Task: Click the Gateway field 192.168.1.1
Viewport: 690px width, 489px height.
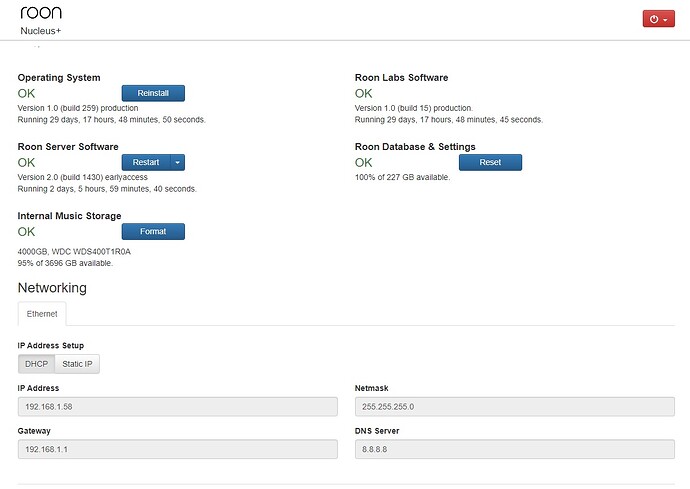Action: pos(178,449)
